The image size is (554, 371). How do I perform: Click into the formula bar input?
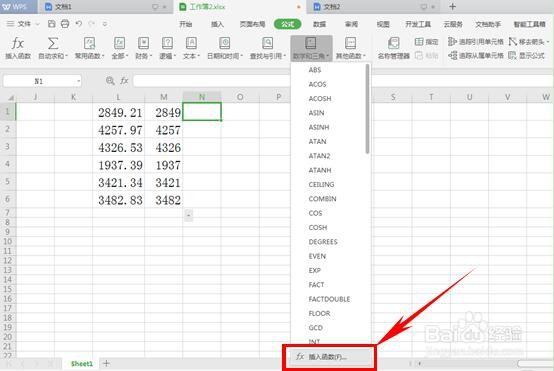(212, 81)
